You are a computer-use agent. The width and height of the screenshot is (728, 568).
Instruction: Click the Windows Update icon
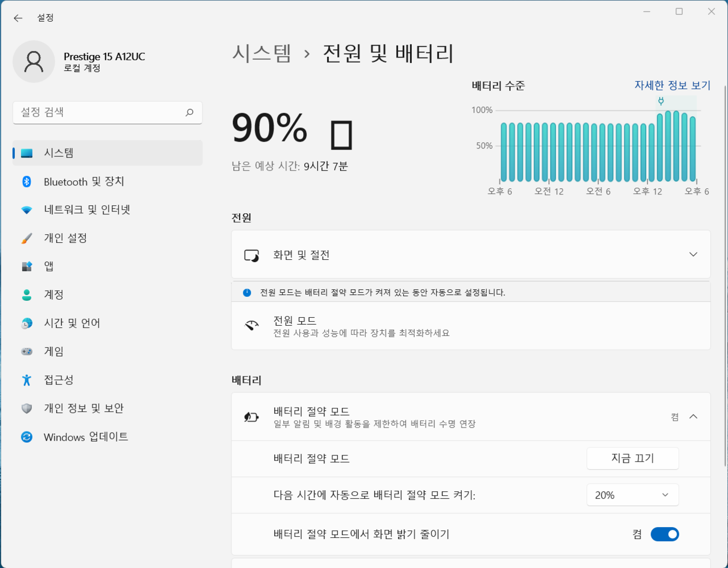click(x=27, y=437)
